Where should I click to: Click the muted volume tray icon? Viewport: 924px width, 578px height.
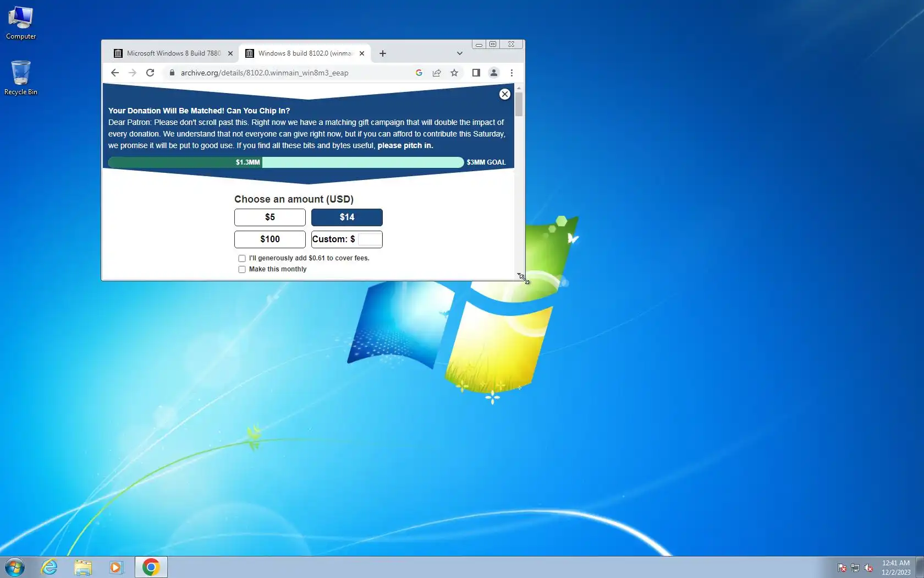pyautogui.click(x=868, y=568)
